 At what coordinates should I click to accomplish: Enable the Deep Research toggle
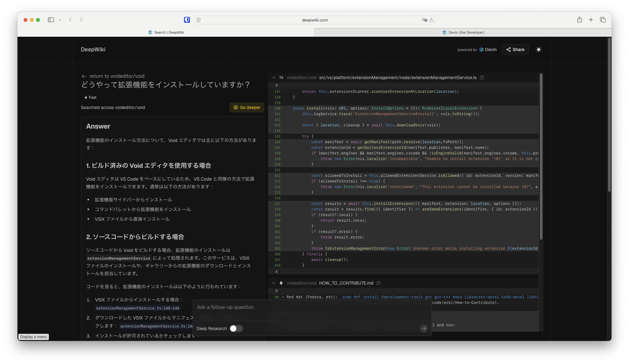click(236, 329)
